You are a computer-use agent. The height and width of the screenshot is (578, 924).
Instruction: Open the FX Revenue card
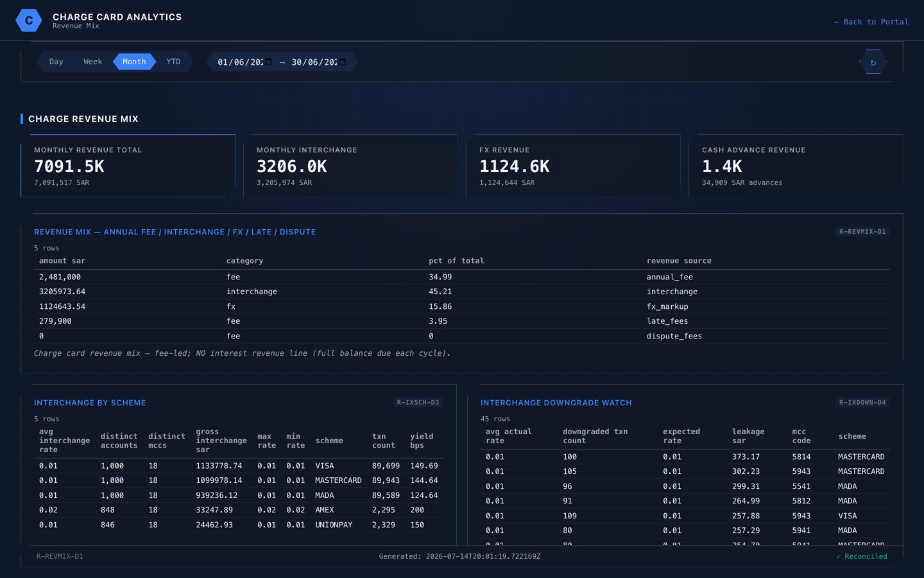point(574,166)
